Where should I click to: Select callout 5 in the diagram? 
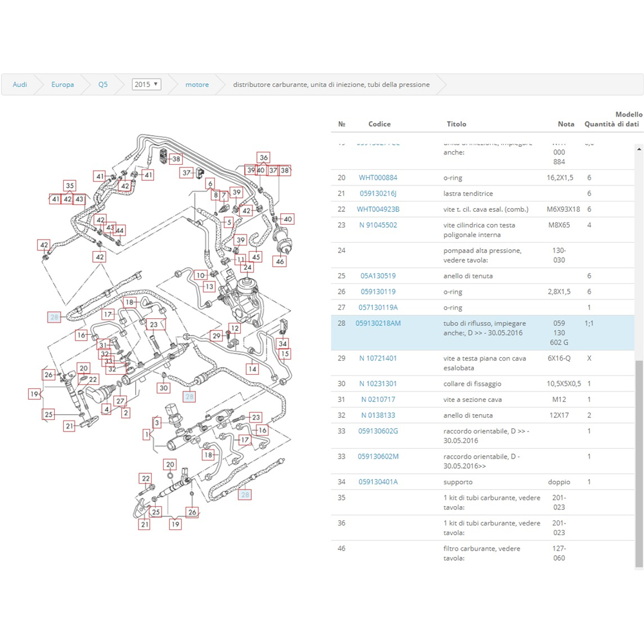click(229, 222)
